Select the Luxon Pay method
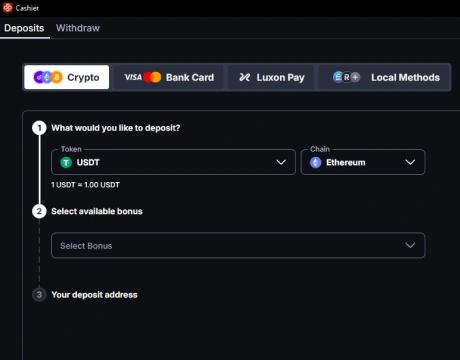The image size is (460, 360). [271, 77]
